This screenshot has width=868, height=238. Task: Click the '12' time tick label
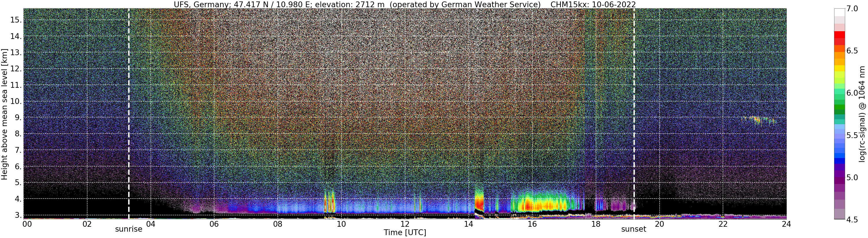(405, 224)
